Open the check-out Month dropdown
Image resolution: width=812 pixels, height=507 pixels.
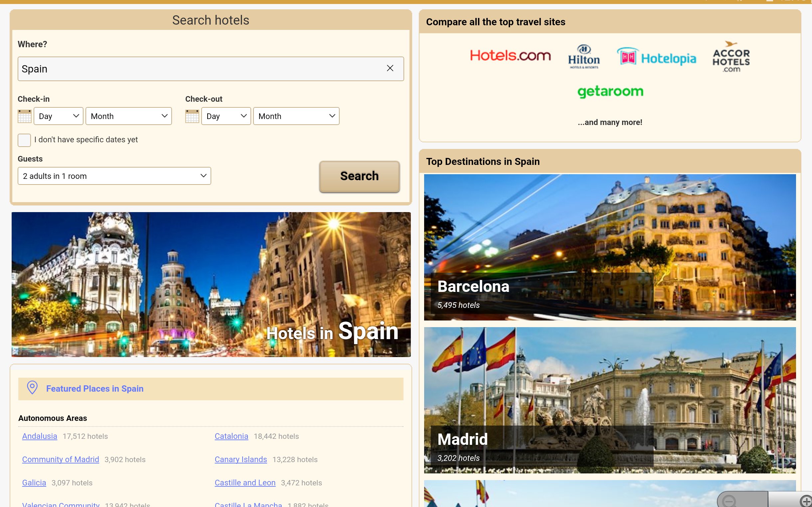click(296, 116)
